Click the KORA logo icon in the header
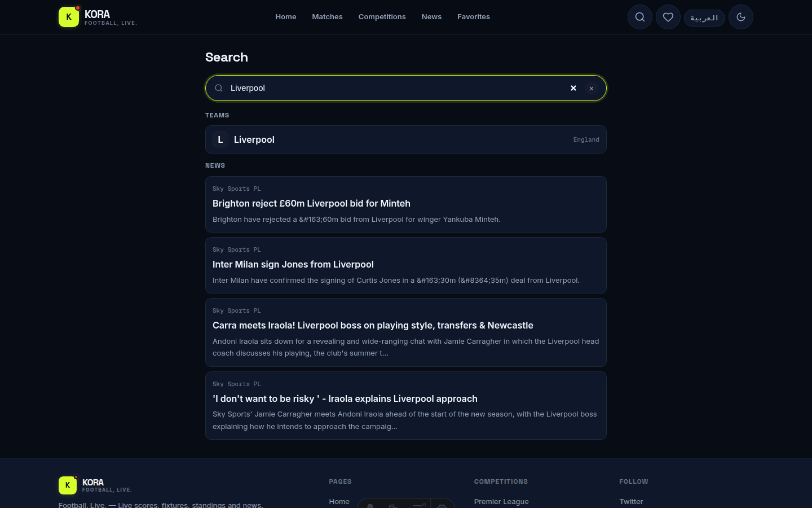Image resolution: width=812 pixels, height=508 pixels. coord(69,17)
